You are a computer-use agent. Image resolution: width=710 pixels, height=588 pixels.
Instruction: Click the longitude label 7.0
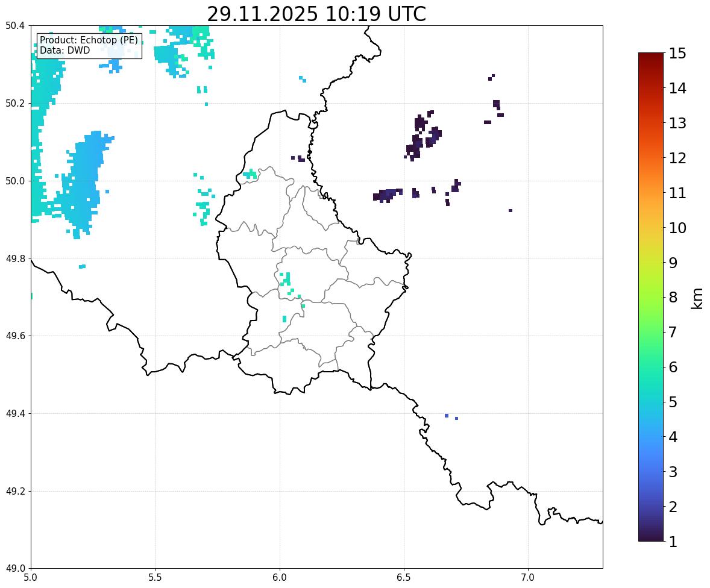click(528, 578)
